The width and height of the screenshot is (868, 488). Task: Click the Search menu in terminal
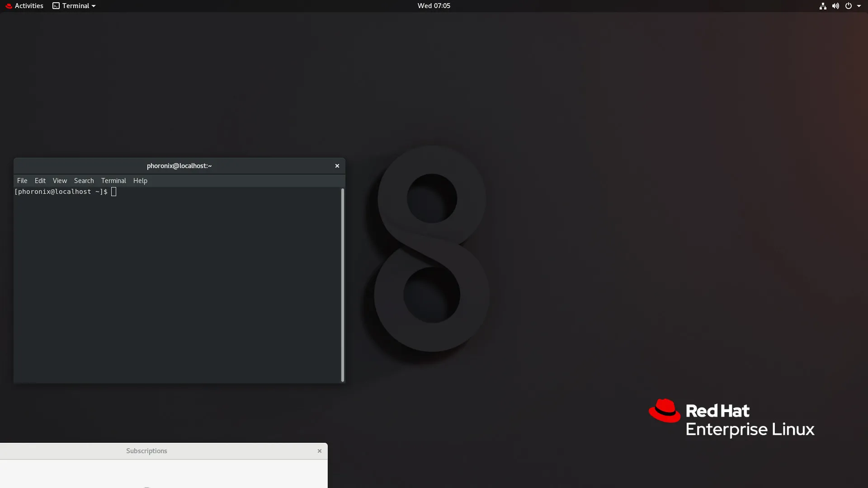click(x=84, y=181)
